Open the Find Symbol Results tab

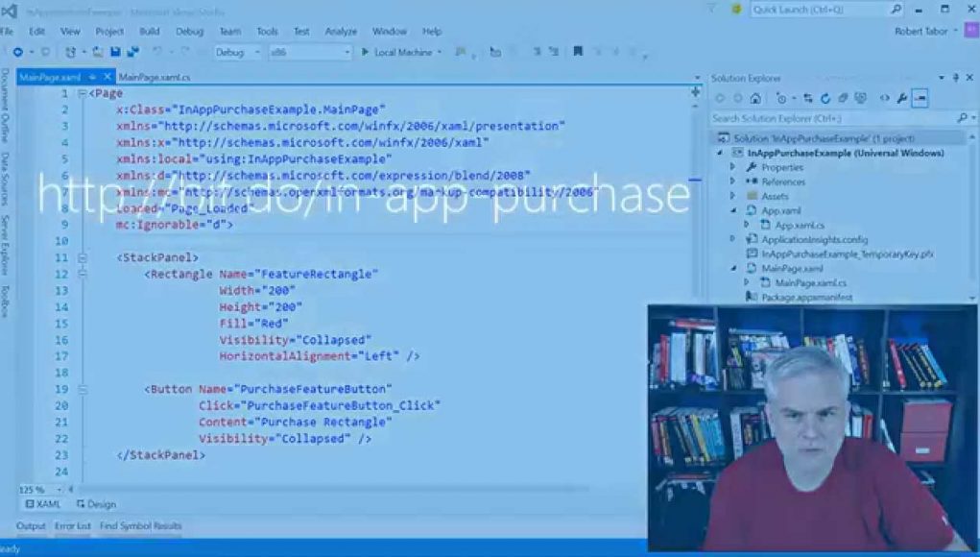coord(141,525)
